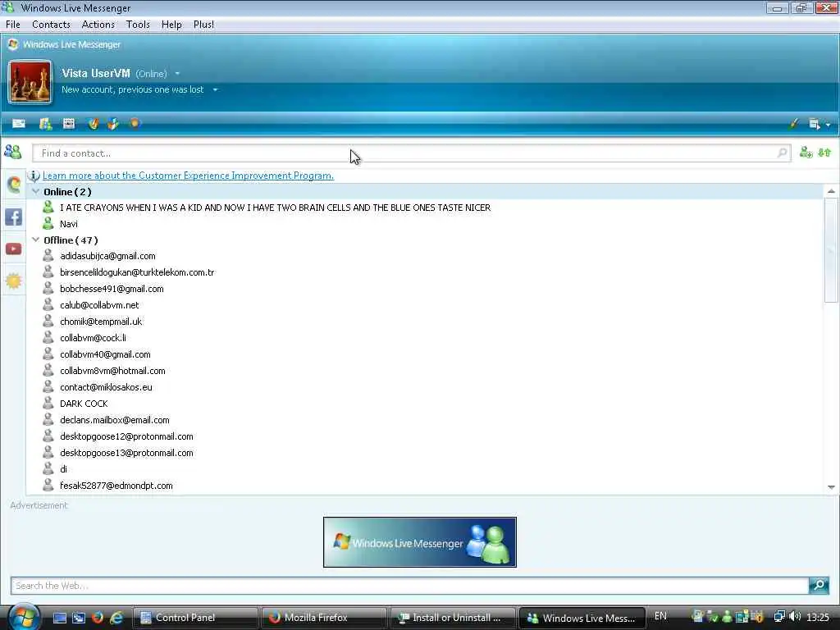Viewport: 840px width, 630px height.
Task: Select the I ATE CRAYONS online contact
Action: click(x=275, y=208)
